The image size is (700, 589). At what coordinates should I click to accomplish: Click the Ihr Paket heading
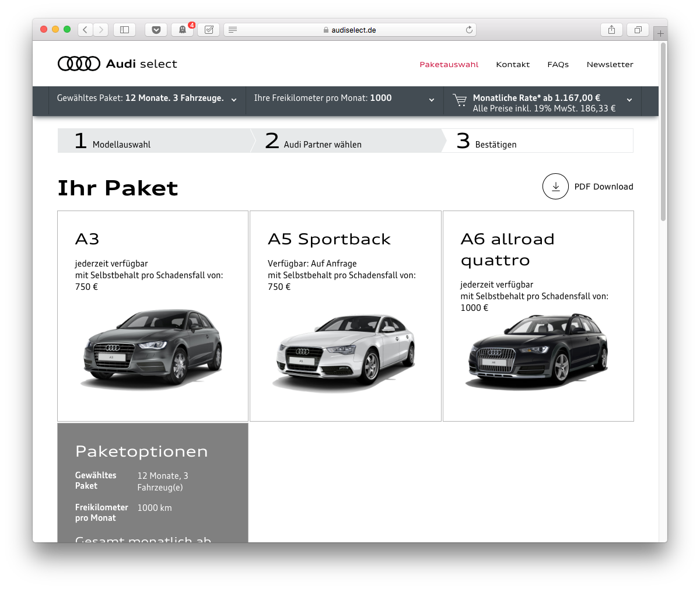(117, 188)
